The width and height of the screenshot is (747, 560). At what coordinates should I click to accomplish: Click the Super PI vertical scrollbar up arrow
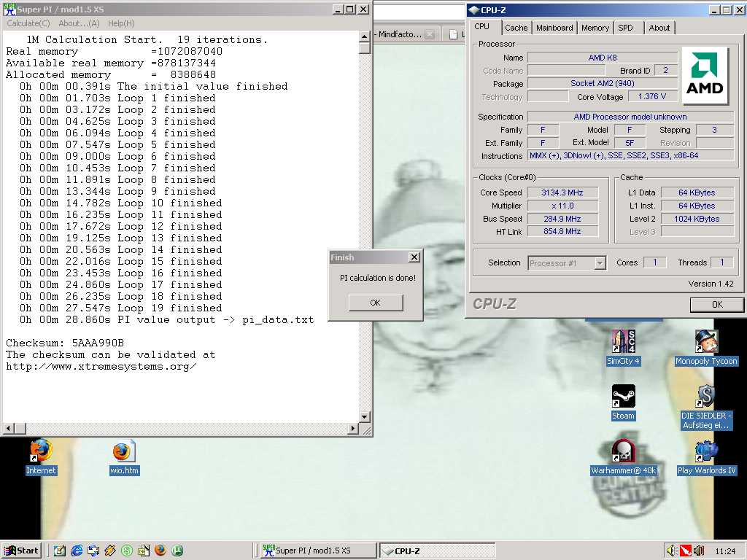point(365,36)
